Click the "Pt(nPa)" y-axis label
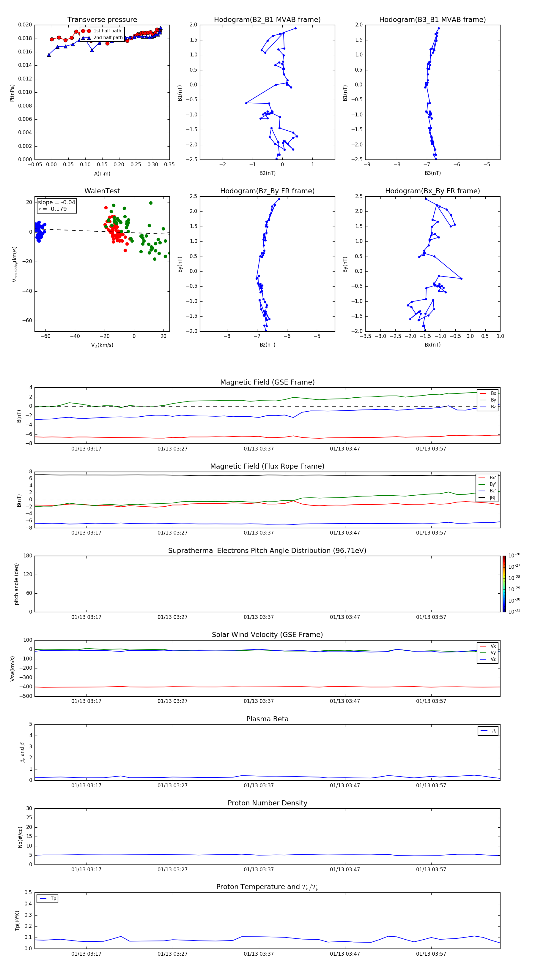This screenshot has height=980, width=535. (12, 92)
